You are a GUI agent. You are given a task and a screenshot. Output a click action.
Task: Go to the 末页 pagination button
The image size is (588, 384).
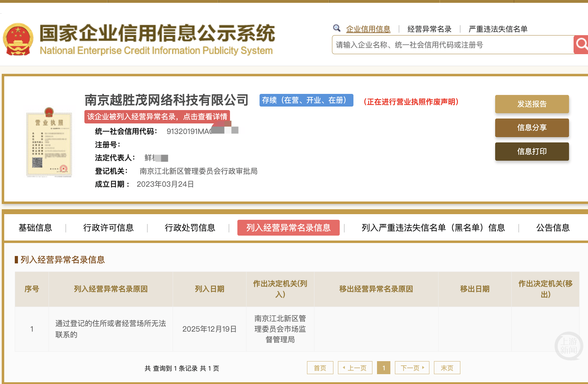[x=447, y=367]
